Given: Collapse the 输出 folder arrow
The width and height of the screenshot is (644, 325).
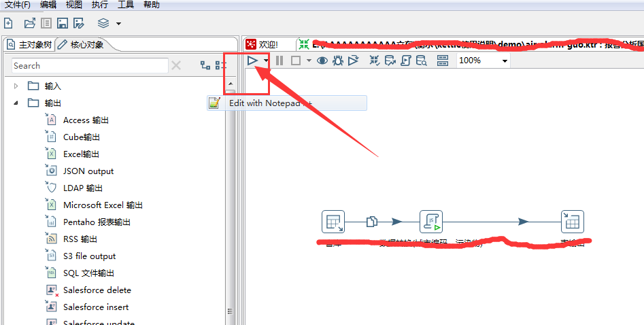Looking at the screenshot, I should tap(16, 103).
